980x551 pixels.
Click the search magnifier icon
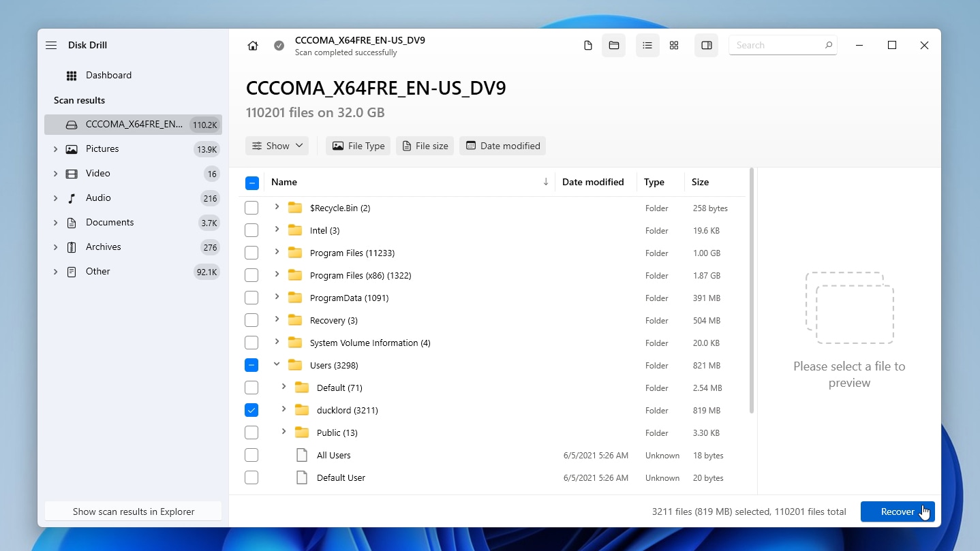click(828, 45)
